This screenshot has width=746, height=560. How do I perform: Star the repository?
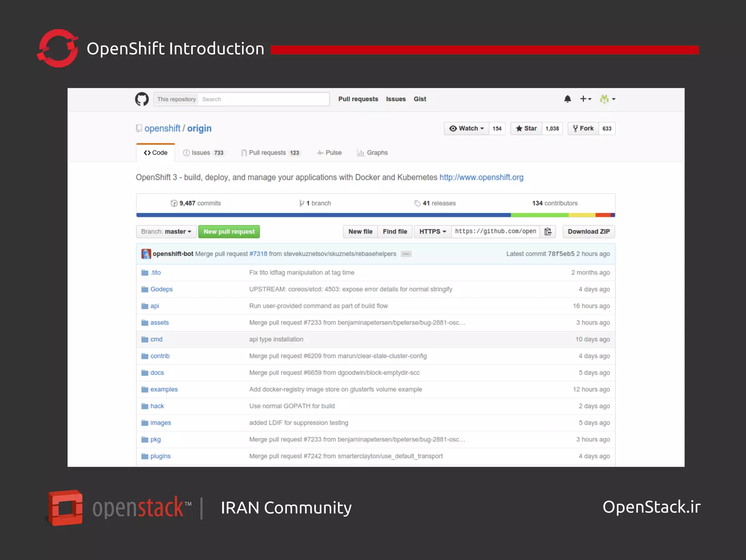click(526, 128)
